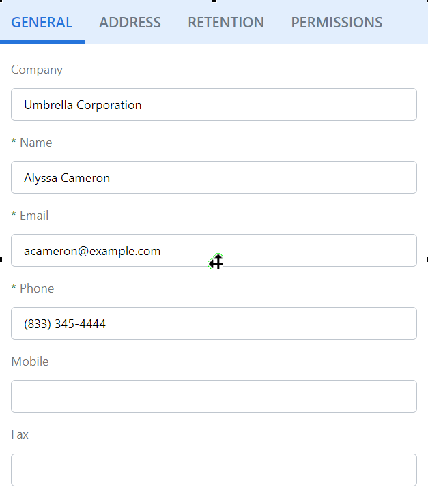Click the Phone field label

click(37, 288)
